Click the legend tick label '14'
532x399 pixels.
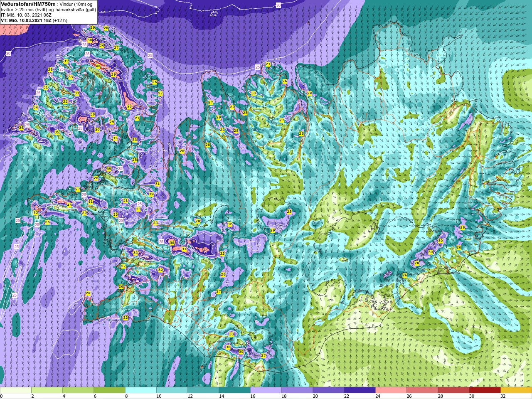[222, 396]
